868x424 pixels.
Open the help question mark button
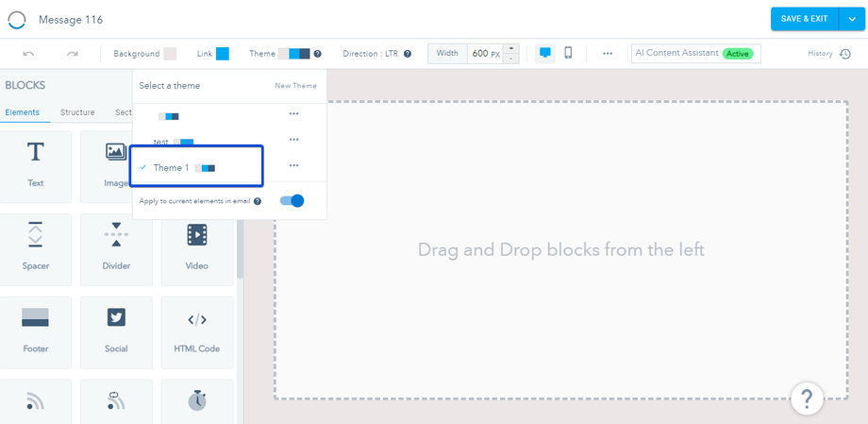tap(807, 399)
